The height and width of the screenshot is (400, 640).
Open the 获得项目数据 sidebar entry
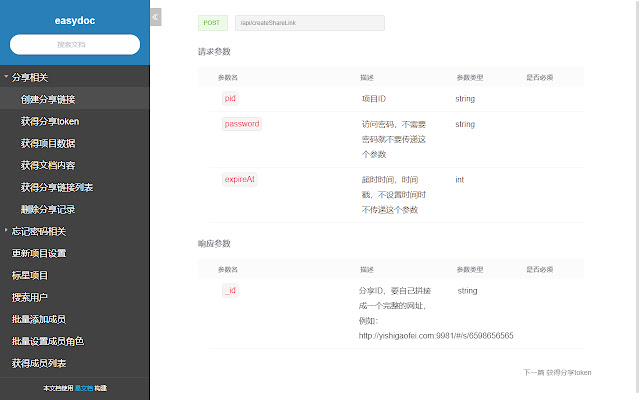pyautogui.click(x=48, y=143)
